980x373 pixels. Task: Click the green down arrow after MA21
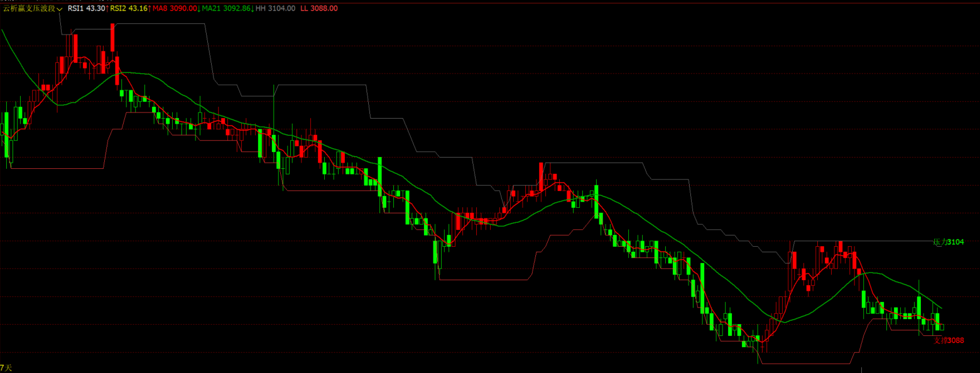253,9
